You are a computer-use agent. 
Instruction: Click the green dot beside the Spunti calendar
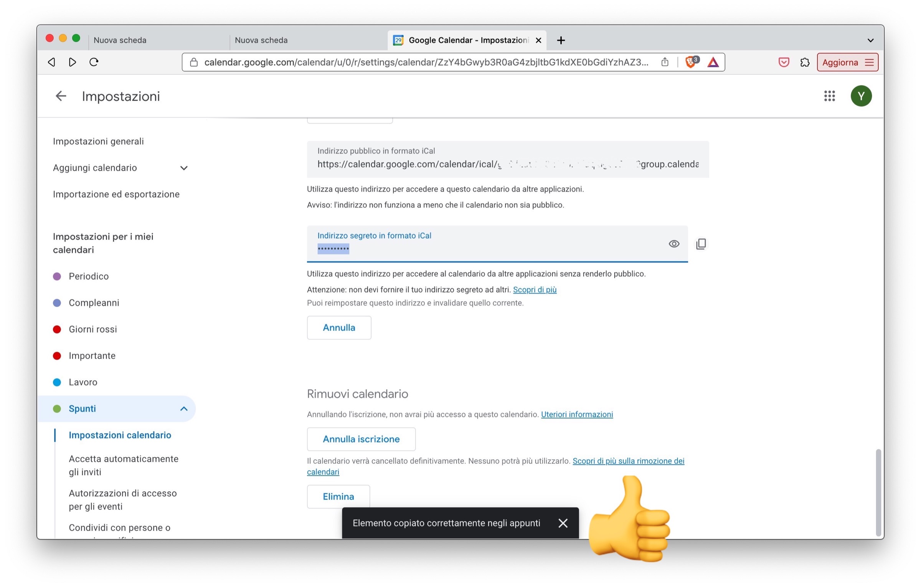point(57,409)
